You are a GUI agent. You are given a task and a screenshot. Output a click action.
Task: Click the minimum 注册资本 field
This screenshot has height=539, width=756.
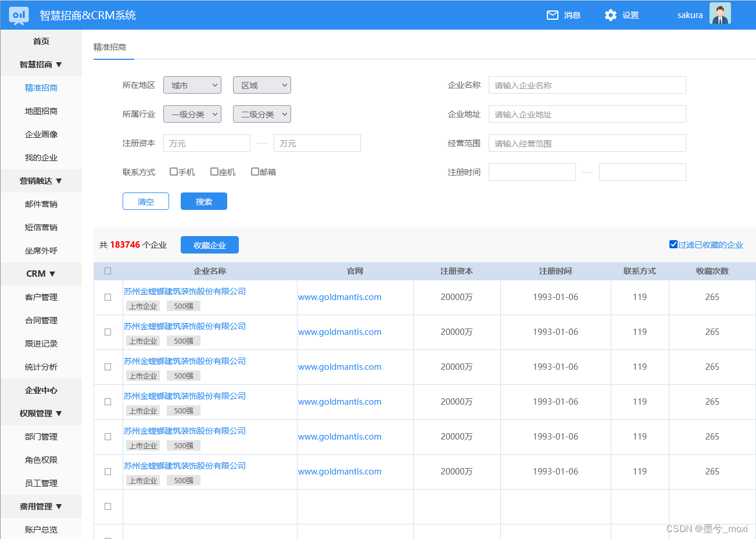coord(207,143)
